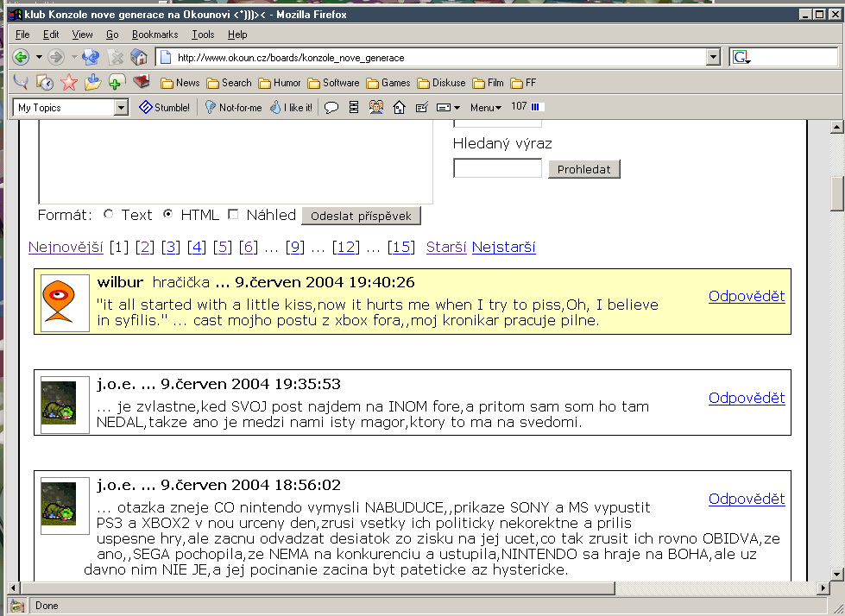Click the Hledaný výraz search input field
845x616 pixels.
coord(497,168)
